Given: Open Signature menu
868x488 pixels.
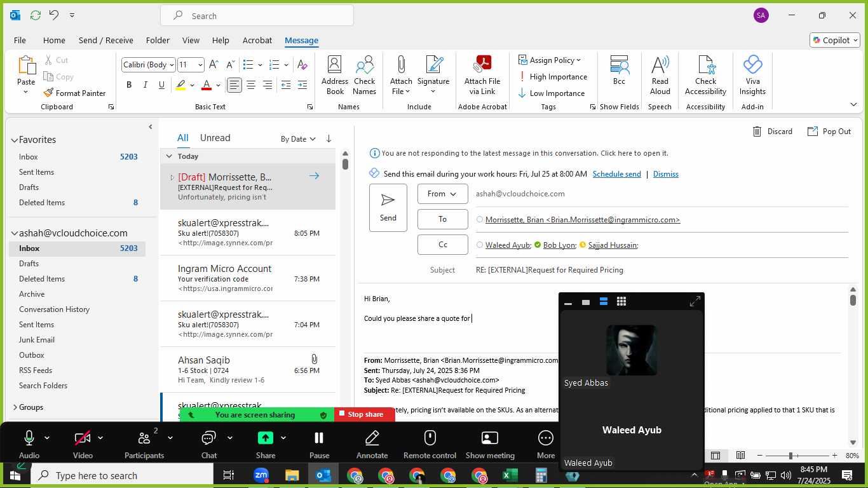Looking at the screenshot, I should [x=433, y=76].
